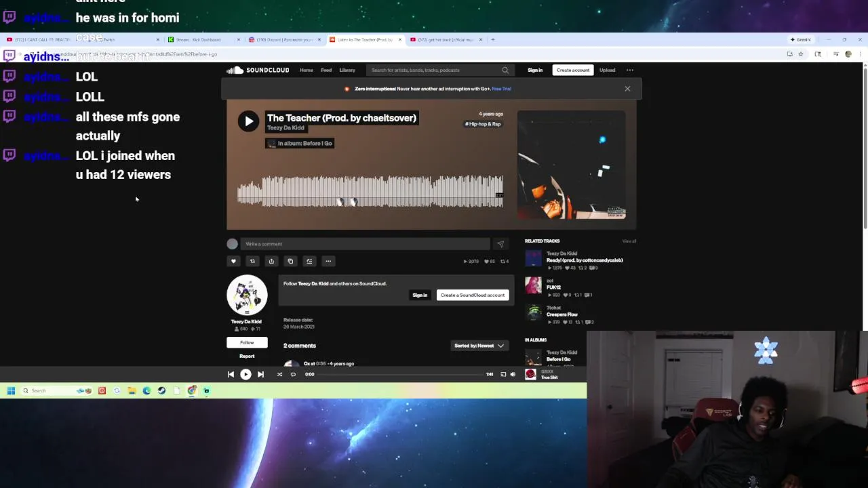The image size is (868, 488).
Task: Open share options via the share icon
Action: click(271, 261)
